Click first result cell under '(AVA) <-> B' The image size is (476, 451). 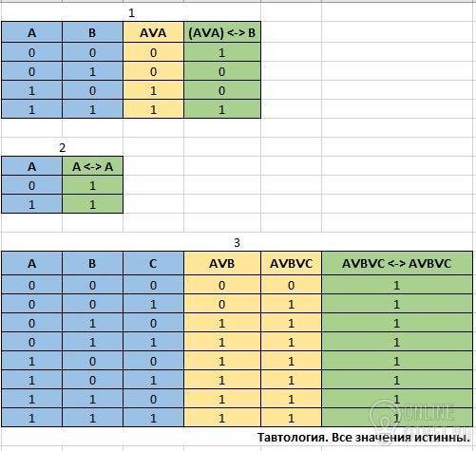(x=222, y=52)
